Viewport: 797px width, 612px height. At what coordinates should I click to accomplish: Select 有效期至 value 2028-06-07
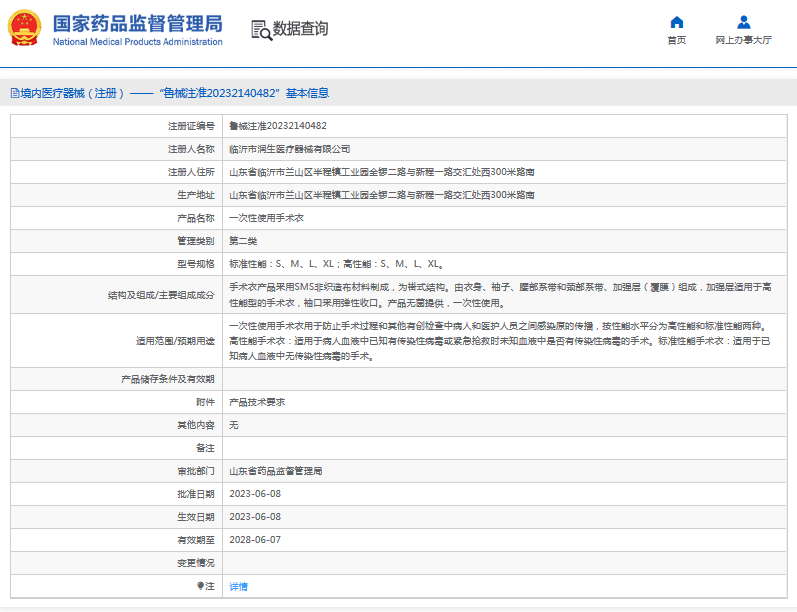point(255,540)
